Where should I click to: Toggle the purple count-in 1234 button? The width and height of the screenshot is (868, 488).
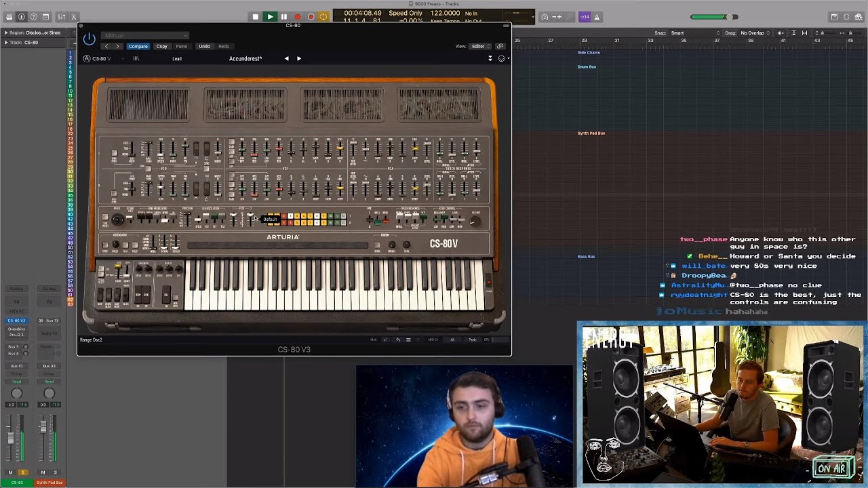(x=585, y=17)
